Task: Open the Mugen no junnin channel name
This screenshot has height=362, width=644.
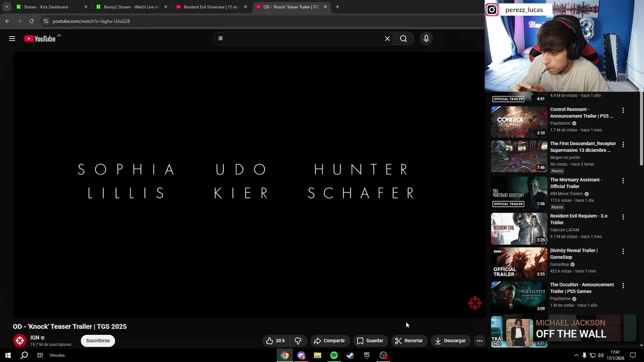Action: click(565, 157)
